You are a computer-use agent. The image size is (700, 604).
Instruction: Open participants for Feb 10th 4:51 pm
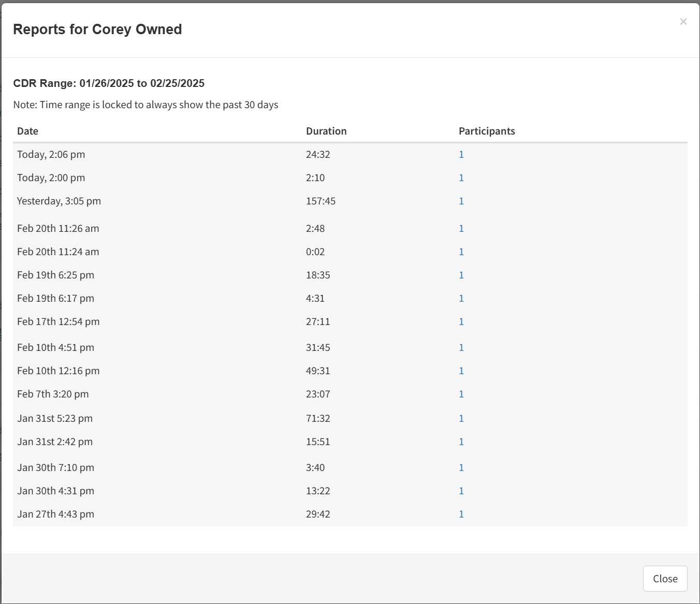click(461, 348)
